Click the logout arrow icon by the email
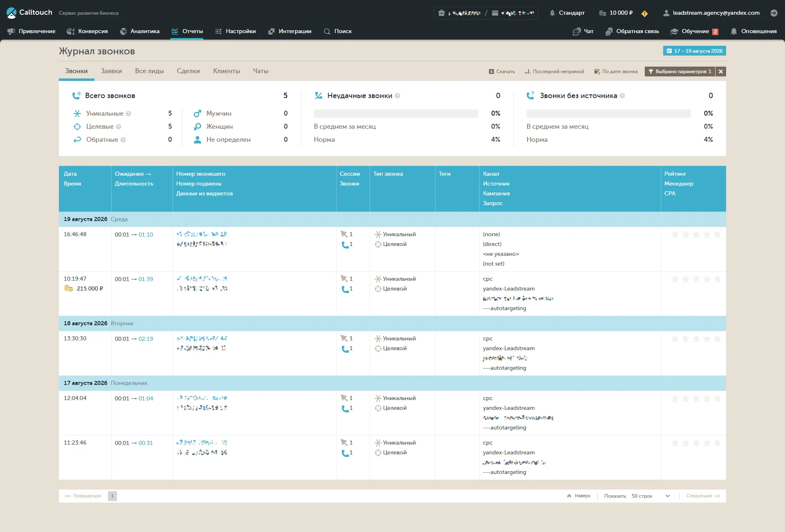 [774, 13]
